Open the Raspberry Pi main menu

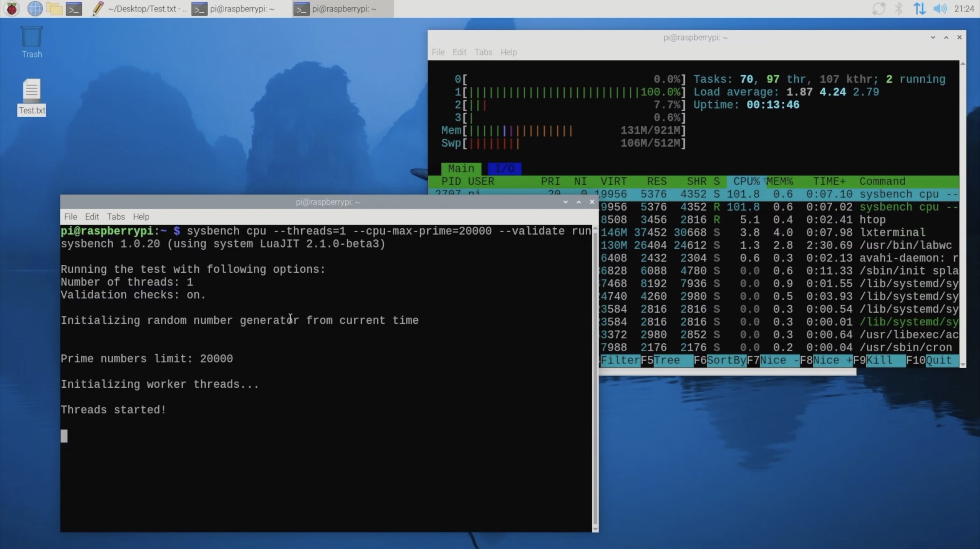pyautogui.click(x=12, y=8)
